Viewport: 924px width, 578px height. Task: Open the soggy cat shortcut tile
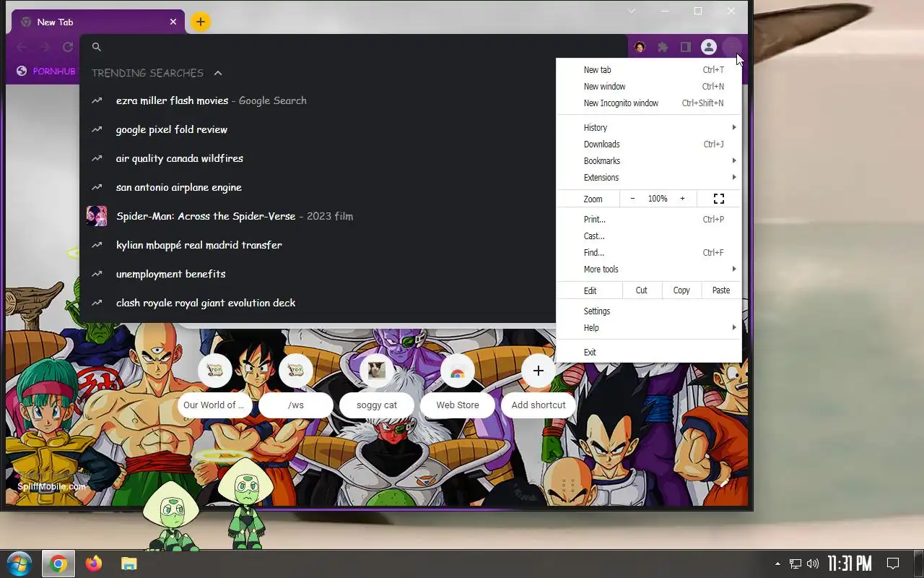pos(377,387)
